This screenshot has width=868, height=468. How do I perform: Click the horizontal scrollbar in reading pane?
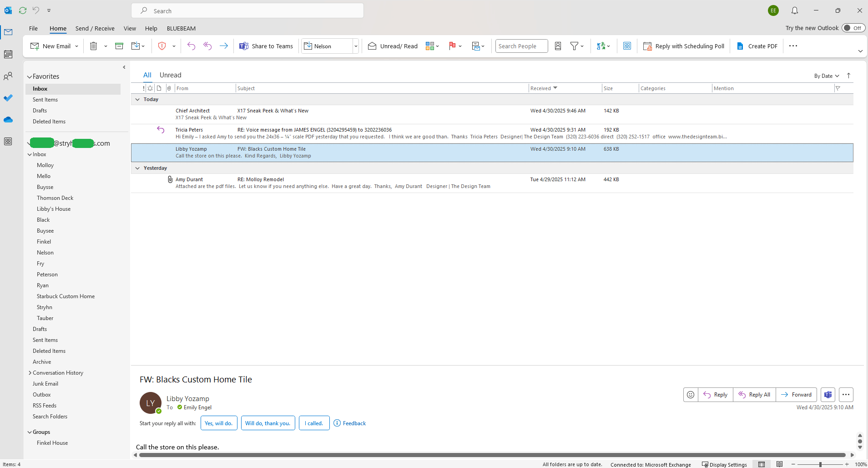coord(492,455)
